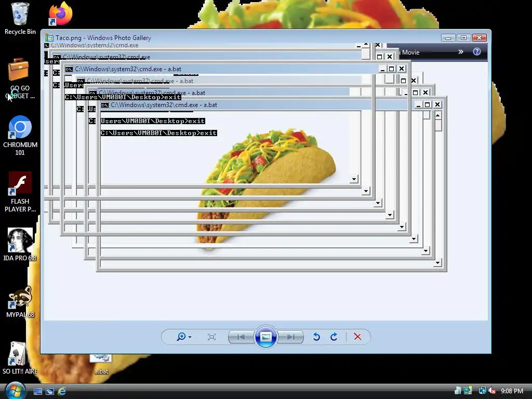Launch the Firefox desktop shortcut
Screen dimensions: 532x399
(x=61, y=14)
